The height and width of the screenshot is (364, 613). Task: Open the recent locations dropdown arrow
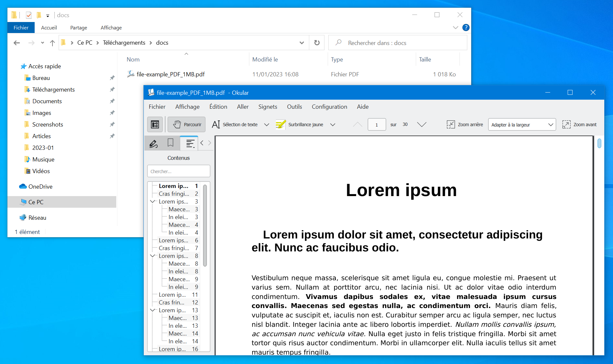click(x=42, y=43)
